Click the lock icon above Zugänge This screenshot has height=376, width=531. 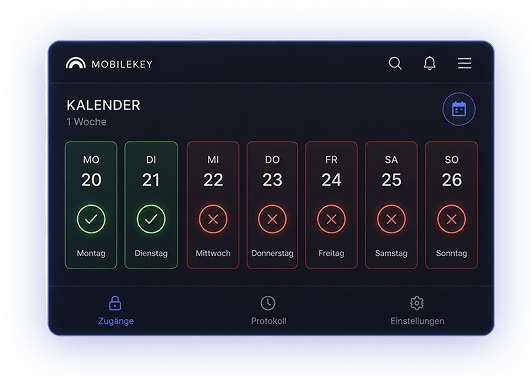(115, 303)
